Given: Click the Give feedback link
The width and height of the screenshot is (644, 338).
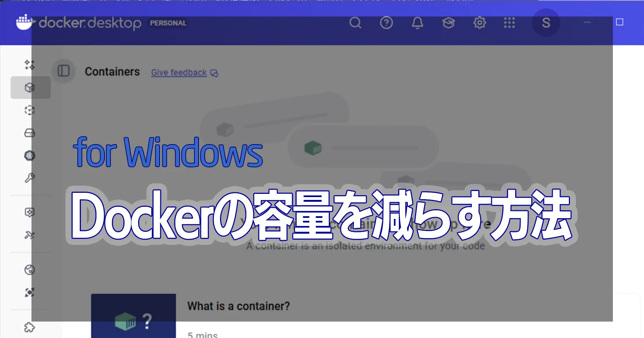Looking at the screenshot, I should click(x=179, y=73).
